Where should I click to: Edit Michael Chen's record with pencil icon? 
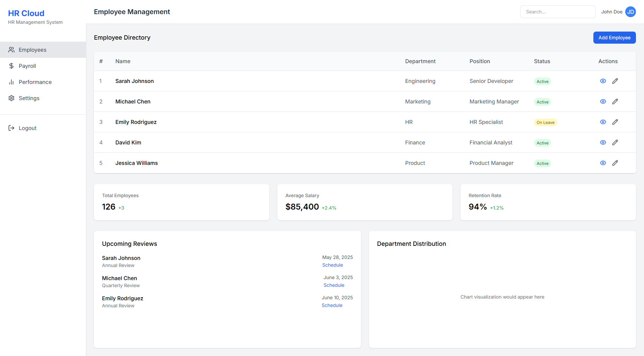(x=615, y=101)
